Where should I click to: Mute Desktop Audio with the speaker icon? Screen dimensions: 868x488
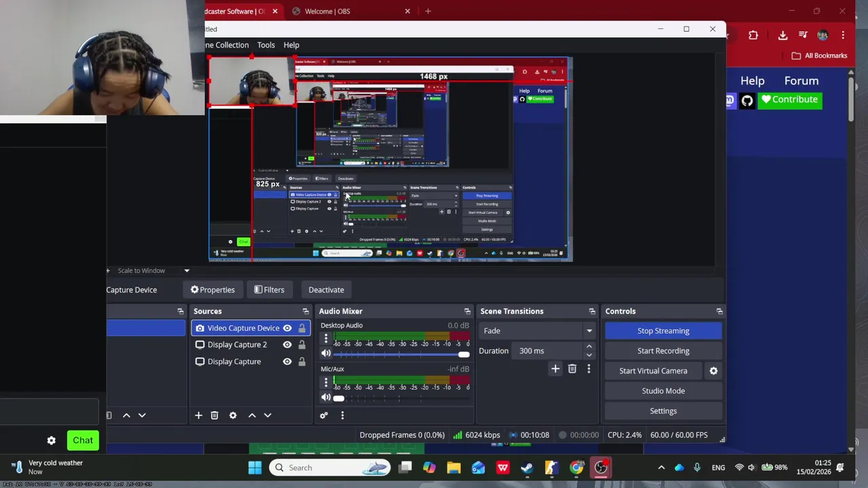click(325, 354)
